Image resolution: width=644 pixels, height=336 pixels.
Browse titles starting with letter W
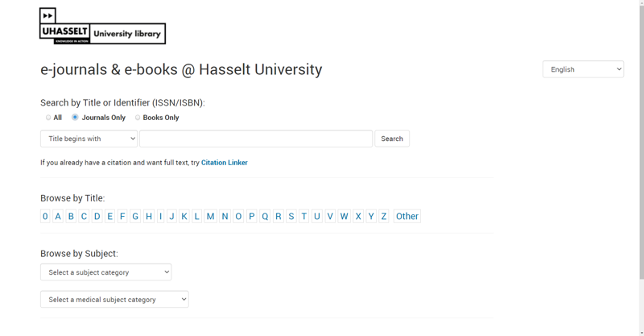click(344, 216)
